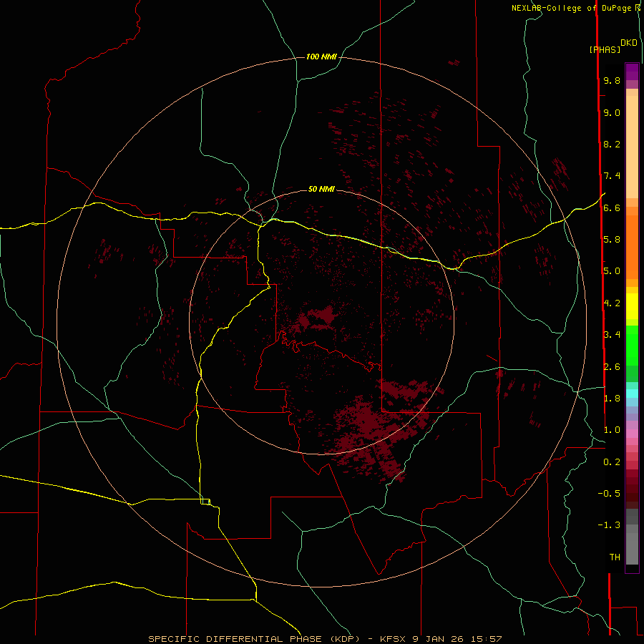The width and height of the screenshot is (644, 644).
Task: Click the "1.0" scale value
Action: tap(612, 430)
